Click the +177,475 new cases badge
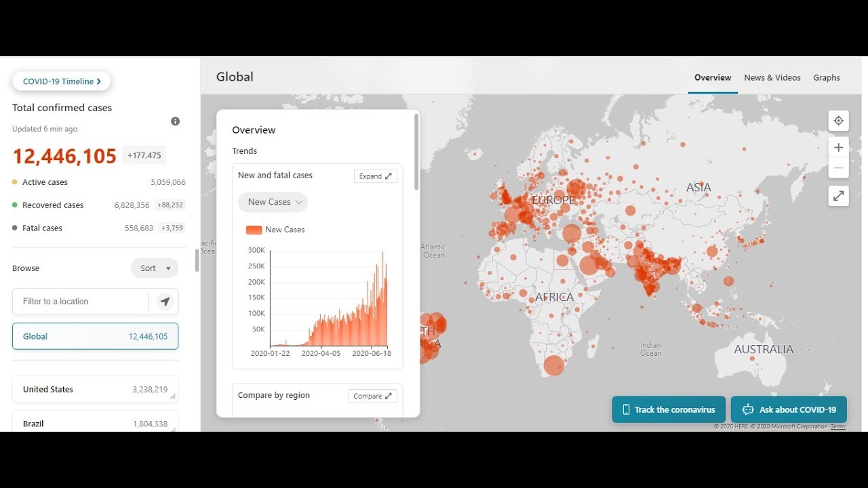This screenshot has height=488, width=868. 144,156
